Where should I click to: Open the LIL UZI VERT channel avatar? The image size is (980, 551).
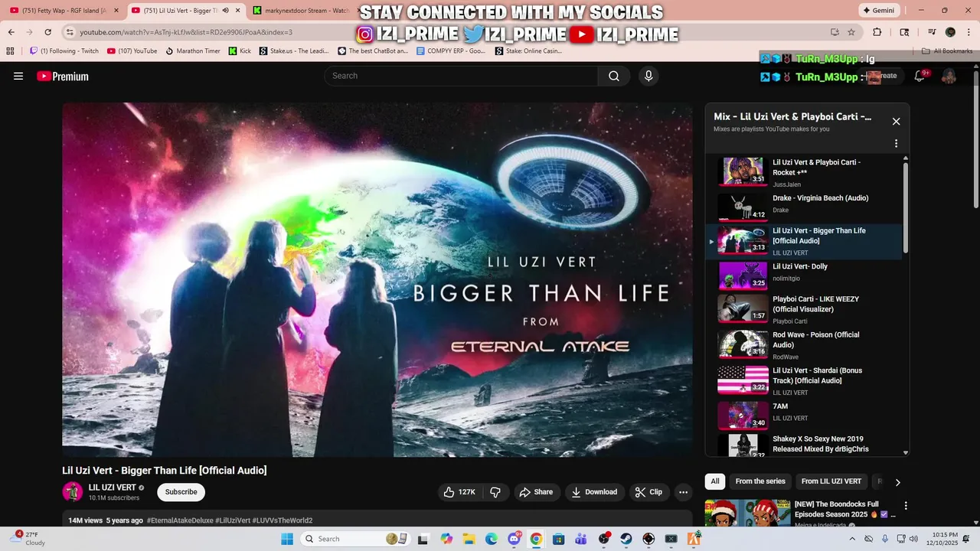73,492
